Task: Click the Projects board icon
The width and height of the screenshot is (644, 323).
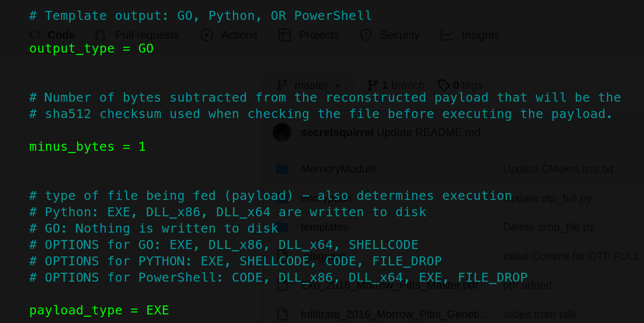Action: click(x=285, y=35)
